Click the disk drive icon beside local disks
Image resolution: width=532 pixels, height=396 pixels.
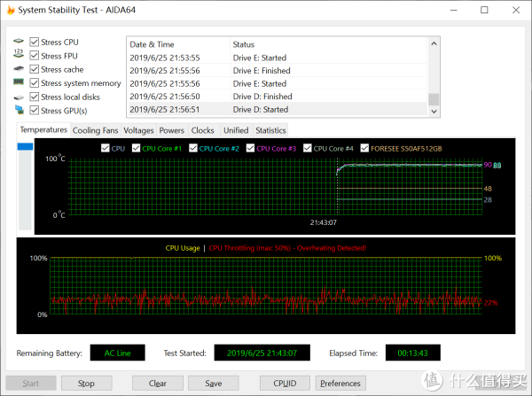click(x=19, y=97)
